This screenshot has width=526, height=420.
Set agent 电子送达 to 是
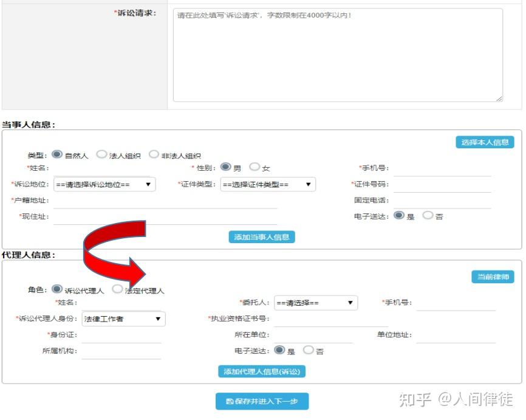(x=279, y=350)
